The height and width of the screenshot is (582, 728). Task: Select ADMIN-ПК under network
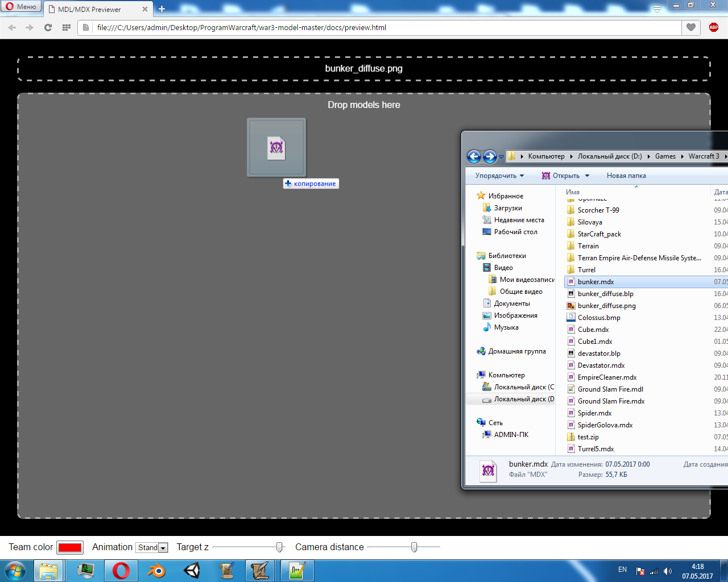tap(511, 435)
